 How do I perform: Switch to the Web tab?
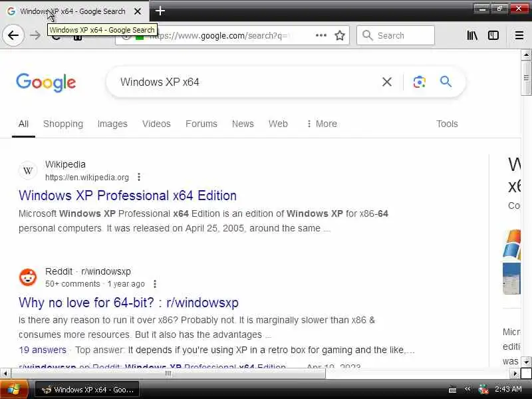(278, 124)
